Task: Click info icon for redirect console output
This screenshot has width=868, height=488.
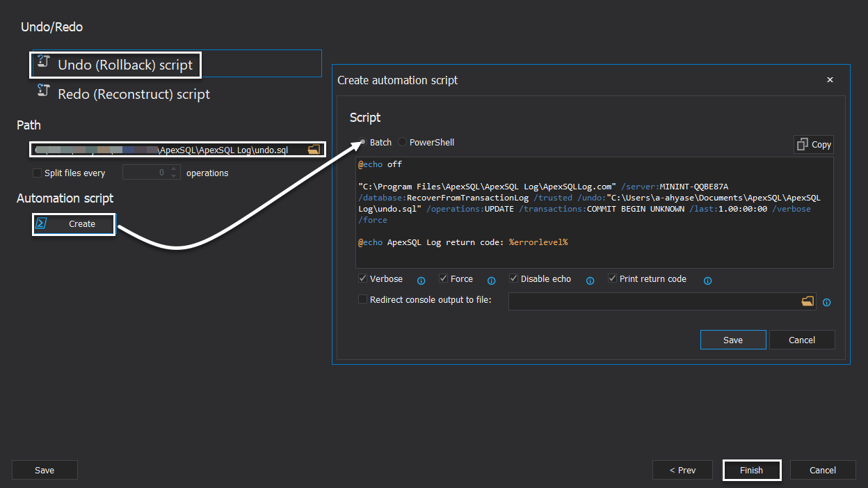Action: [827, 302]
